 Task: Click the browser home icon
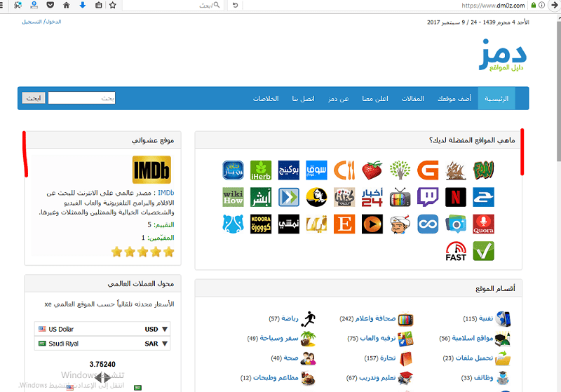pos(66,5)
